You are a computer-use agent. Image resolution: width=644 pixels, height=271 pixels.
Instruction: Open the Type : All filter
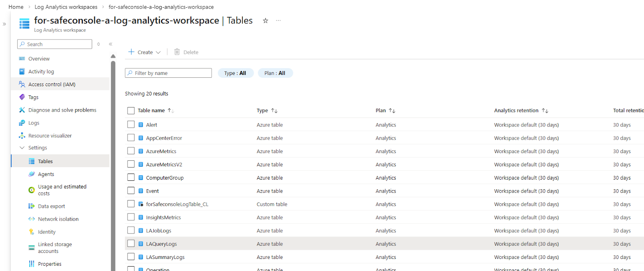tap(235, 73)
